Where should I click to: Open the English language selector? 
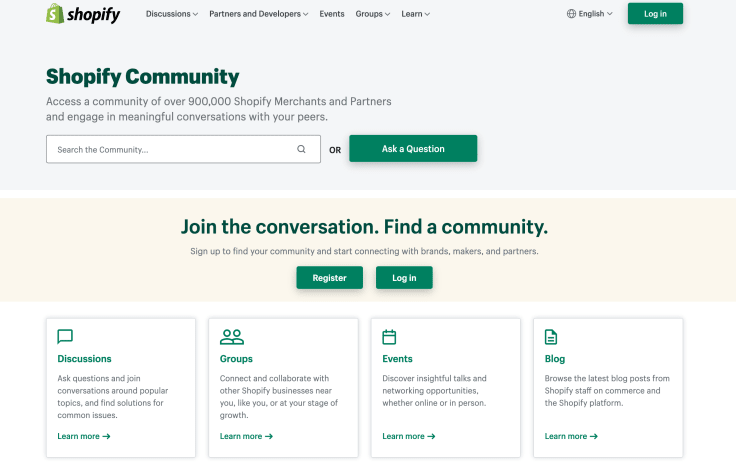tap(590, 14)
